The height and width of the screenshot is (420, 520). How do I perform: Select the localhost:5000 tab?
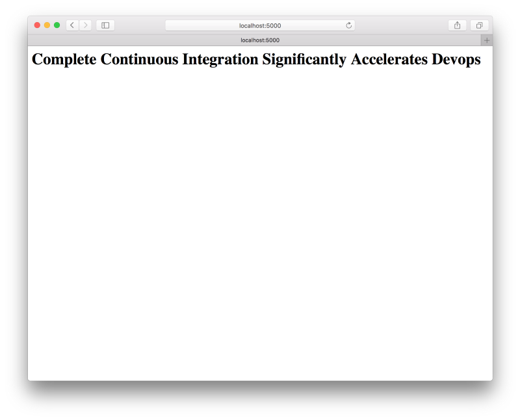[x=254, y=40]
